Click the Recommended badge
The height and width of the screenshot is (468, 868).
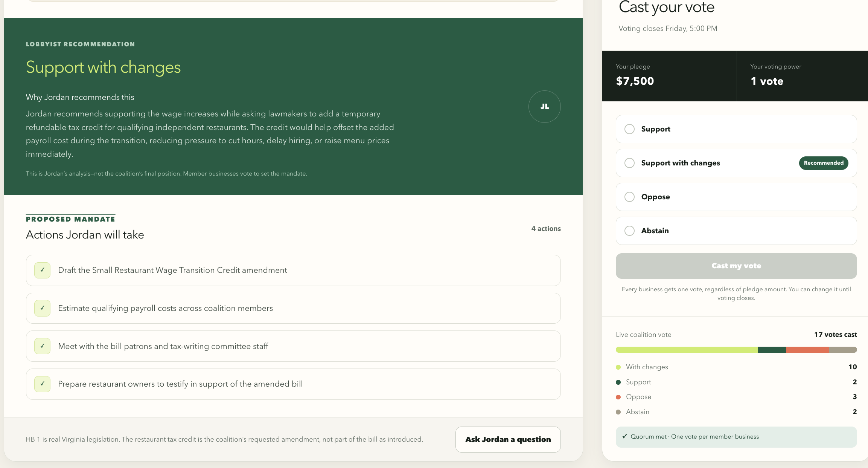[824, 163]
